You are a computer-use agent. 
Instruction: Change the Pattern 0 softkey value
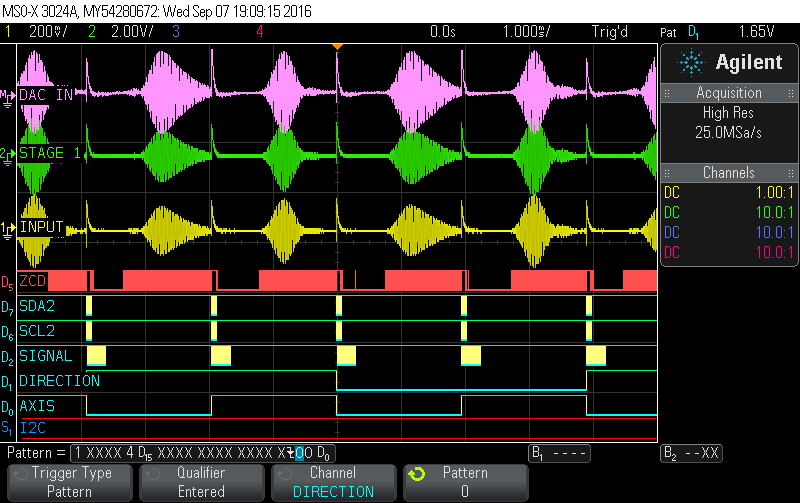[x=465, y=482]
